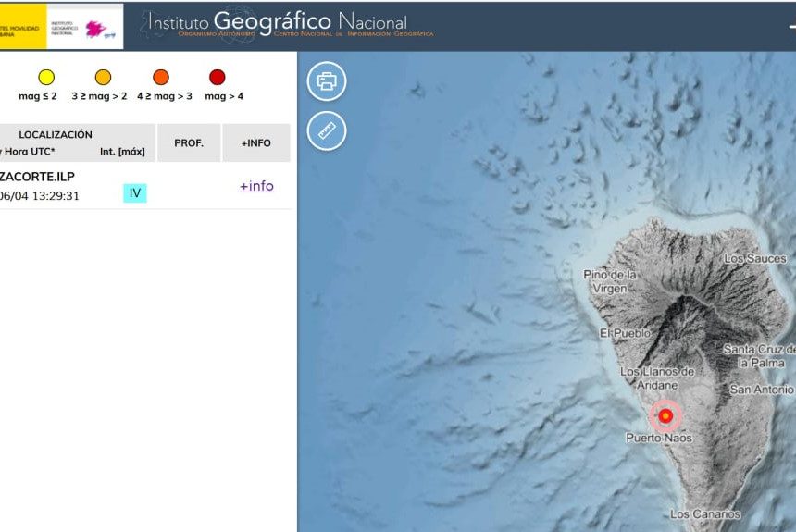Viewport: 796px width, 532px height.
Task: Click the red mag > 4 legend circle
Action: [218, 77]
